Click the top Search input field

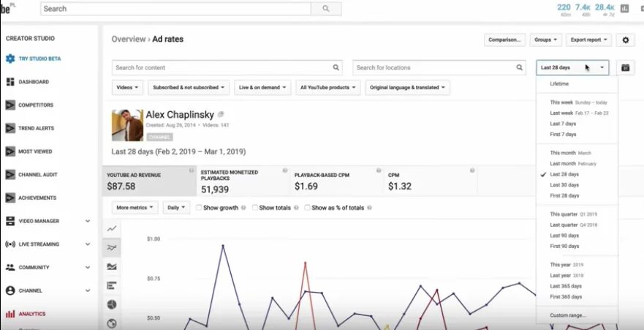(175, 9)
